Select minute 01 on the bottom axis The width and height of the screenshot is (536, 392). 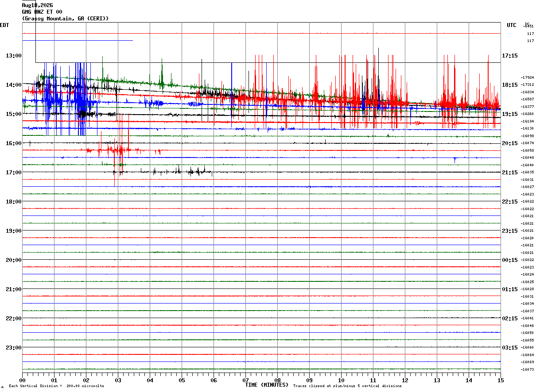tap(54, 380)
